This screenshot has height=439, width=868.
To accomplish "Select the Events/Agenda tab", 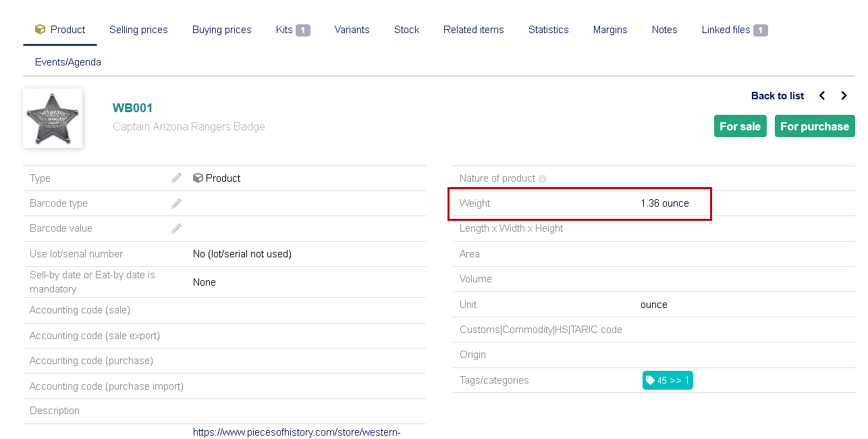I will [x=68, y=62].
